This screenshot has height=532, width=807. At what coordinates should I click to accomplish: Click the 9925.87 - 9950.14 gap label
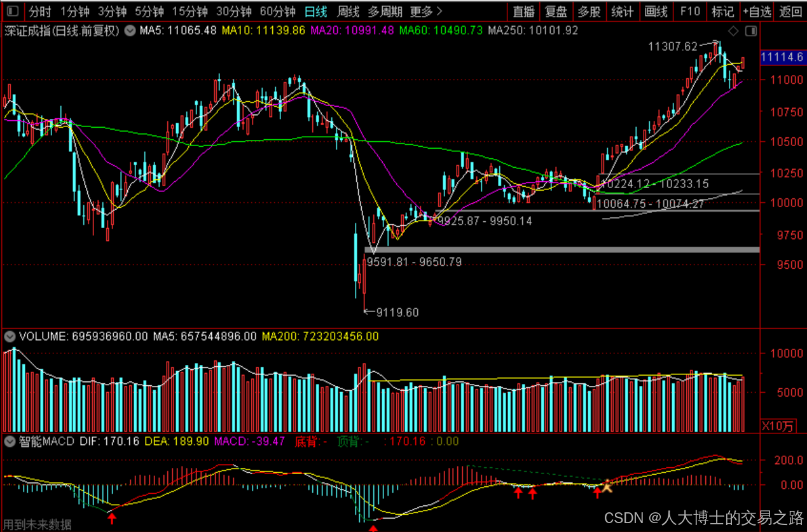tap(485, 221)
